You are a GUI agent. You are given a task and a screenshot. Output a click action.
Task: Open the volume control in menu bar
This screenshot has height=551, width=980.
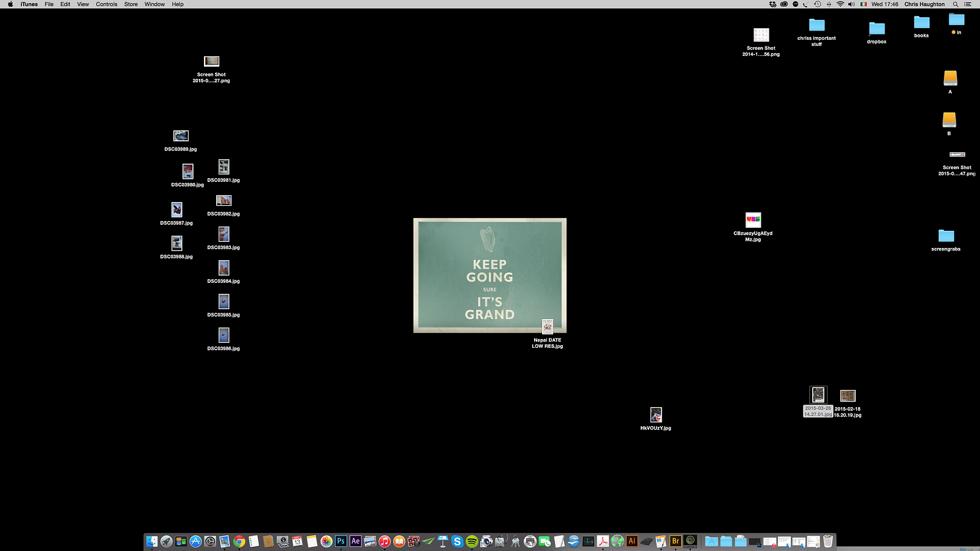click(851, 4)
